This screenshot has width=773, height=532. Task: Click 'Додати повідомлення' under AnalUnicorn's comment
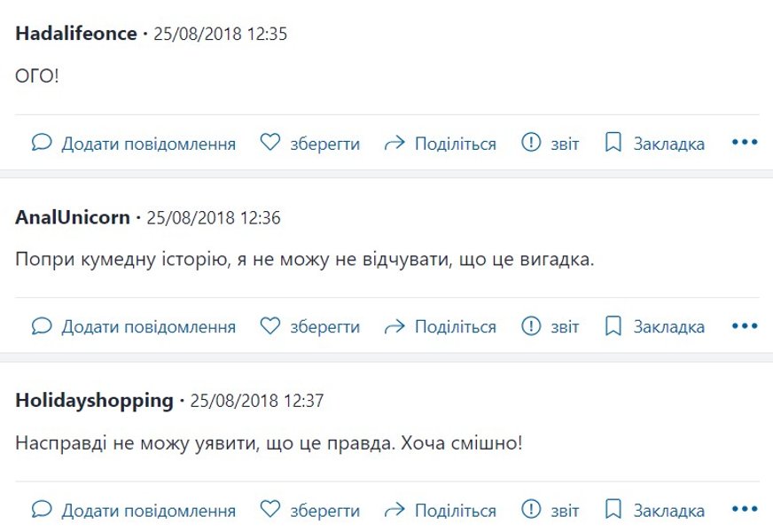147,325
